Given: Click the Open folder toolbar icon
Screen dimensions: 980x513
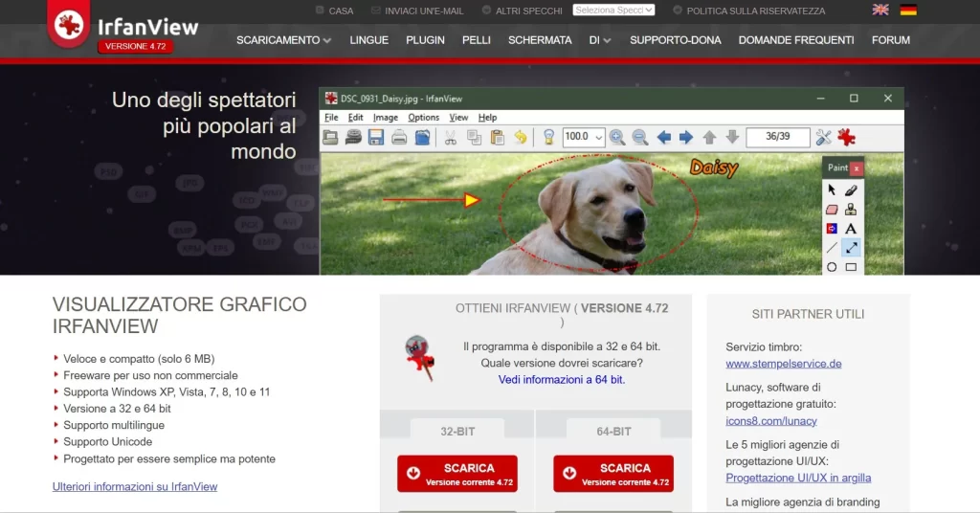Looking at the screenshot, I should pyautogui.click(x=330, y=138).
